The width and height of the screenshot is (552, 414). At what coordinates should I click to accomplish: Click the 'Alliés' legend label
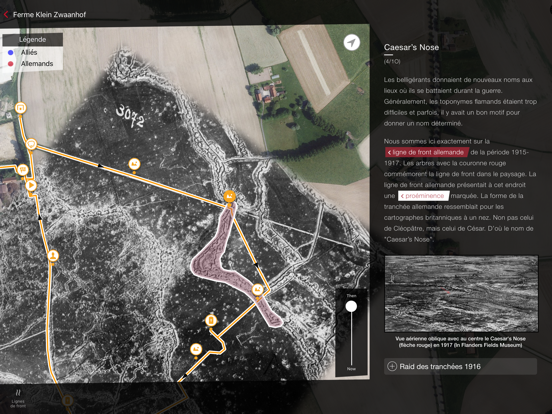click(x=29, y=52)
